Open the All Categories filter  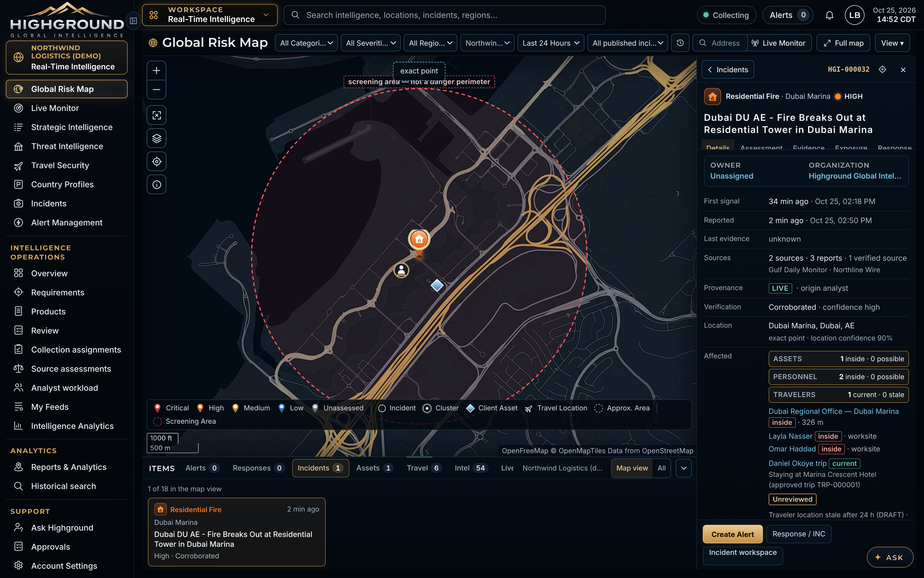coord(306,43)
